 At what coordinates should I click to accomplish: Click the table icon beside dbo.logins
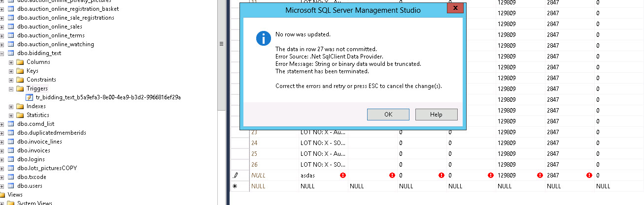(11, 159)
